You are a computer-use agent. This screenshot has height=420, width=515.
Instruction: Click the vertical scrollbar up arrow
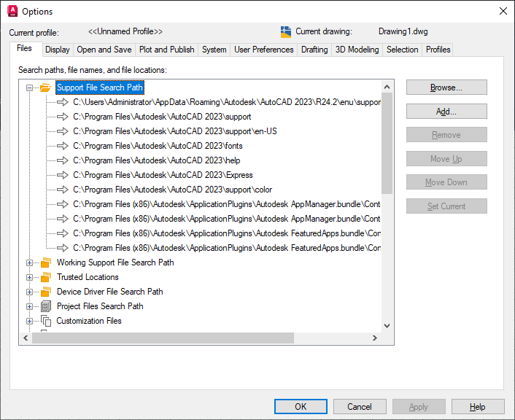[387, 87]
